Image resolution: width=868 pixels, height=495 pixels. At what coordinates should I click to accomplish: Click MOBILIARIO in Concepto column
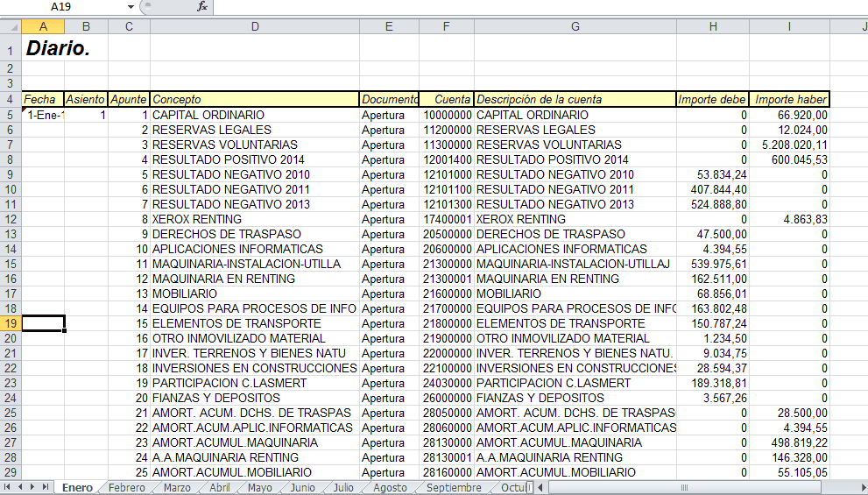pos(255,293)
